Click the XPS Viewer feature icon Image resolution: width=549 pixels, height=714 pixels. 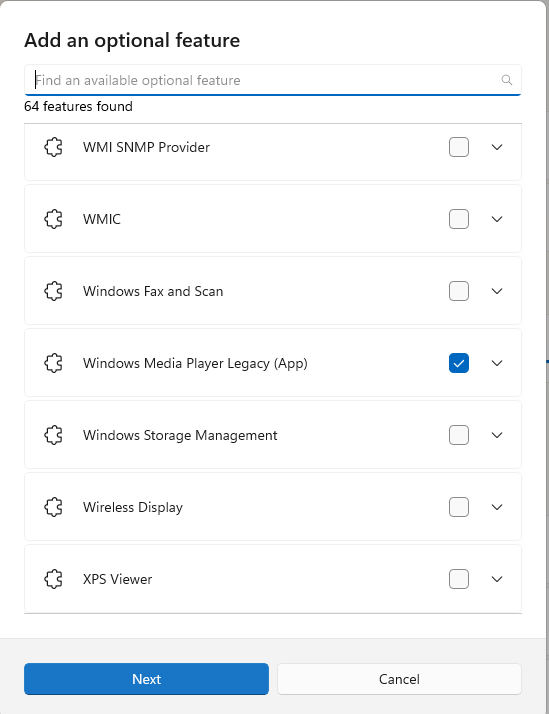(x=53, y=579)
